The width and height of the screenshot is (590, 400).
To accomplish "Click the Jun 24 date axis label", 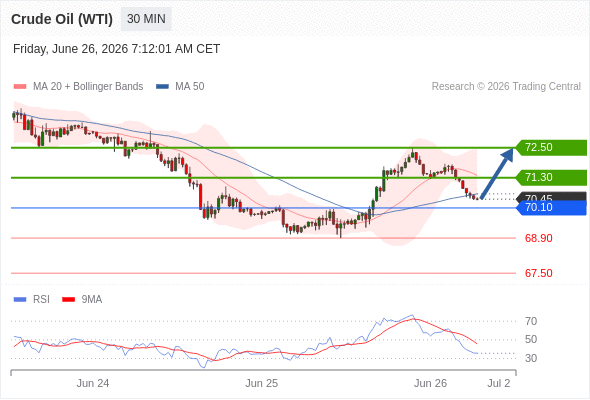I will pyautogui.click(x=93, y=383).
